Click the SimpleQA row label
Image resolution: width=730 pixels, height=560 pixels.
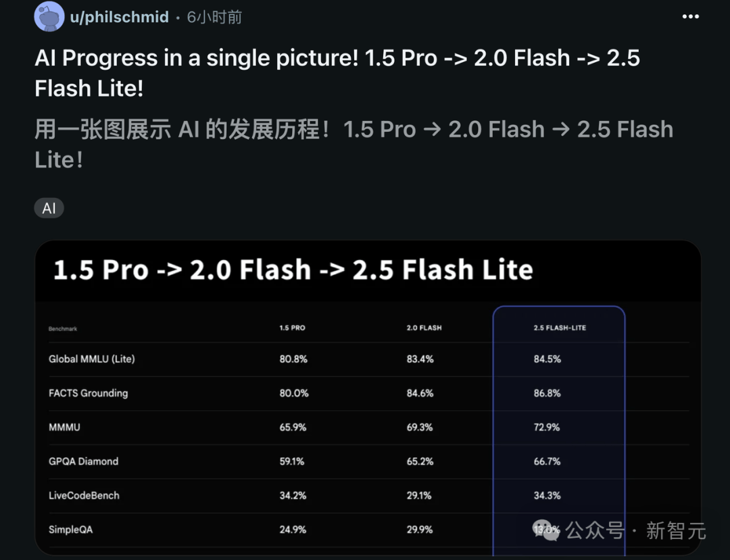[x=70, y=530]
